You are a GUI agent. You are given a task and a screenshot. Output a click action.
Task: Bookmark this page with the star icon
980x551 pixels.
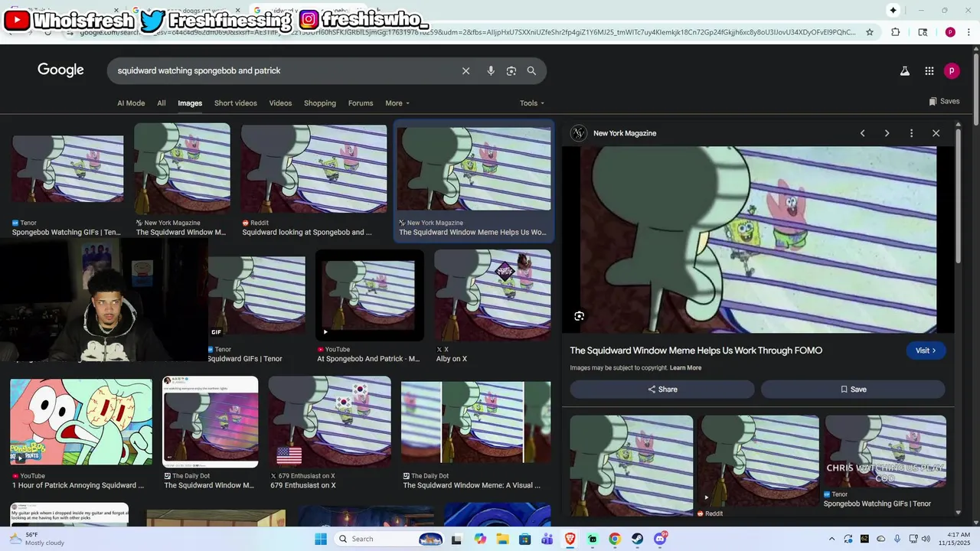pyautogui.click(x=870, y=32)
